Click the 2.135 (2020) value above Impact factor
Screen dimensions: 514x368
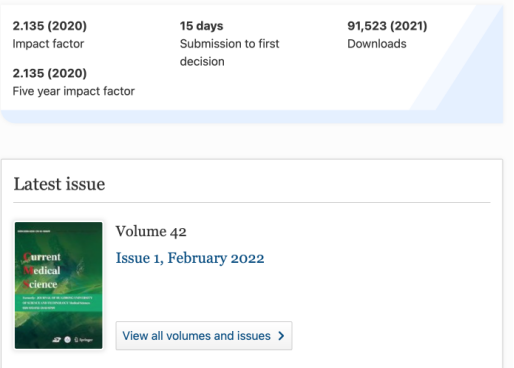(x=50, y=26)
